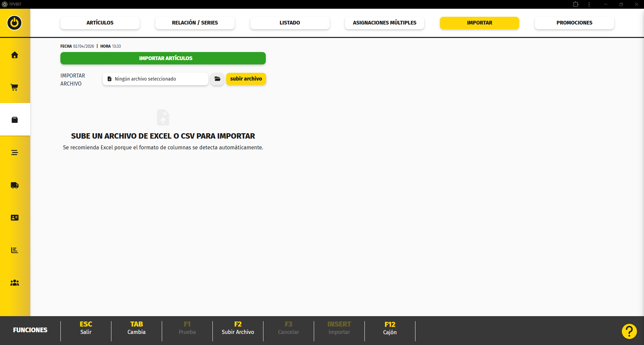Open the RELACIÓN / SERIES tab
This screenshot has height=345, width=644.
[195, 23]
